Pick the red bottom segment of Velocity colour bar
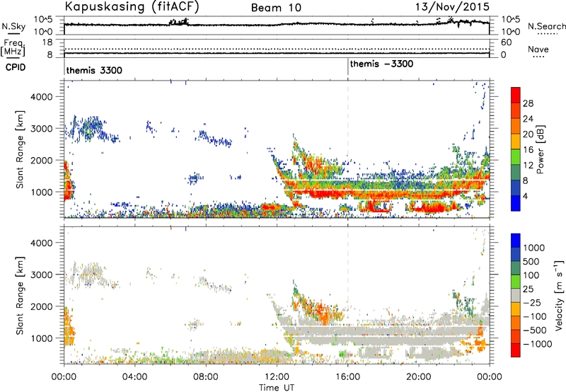566x392 pixels. 516,350
